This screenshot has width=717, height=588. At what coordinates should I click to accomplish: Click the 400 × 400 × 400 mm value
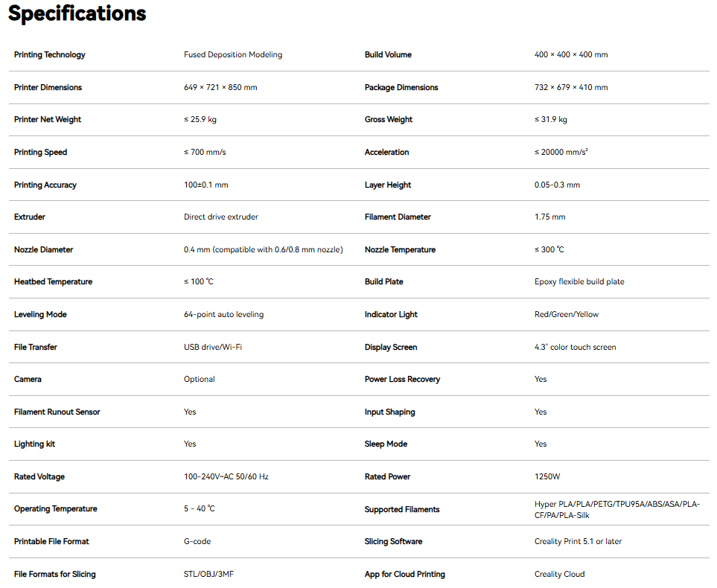click(x=570, y=54)
